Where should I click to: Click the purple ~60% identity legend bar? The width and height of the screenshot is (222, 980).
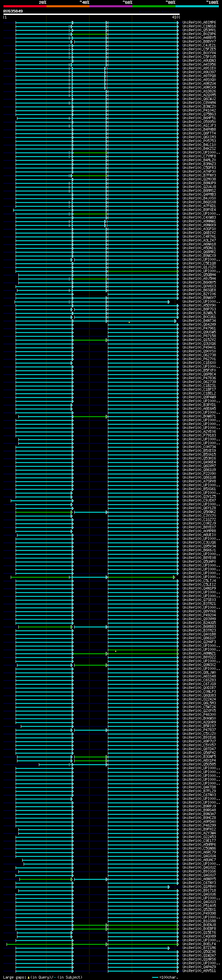click(111, 6)
